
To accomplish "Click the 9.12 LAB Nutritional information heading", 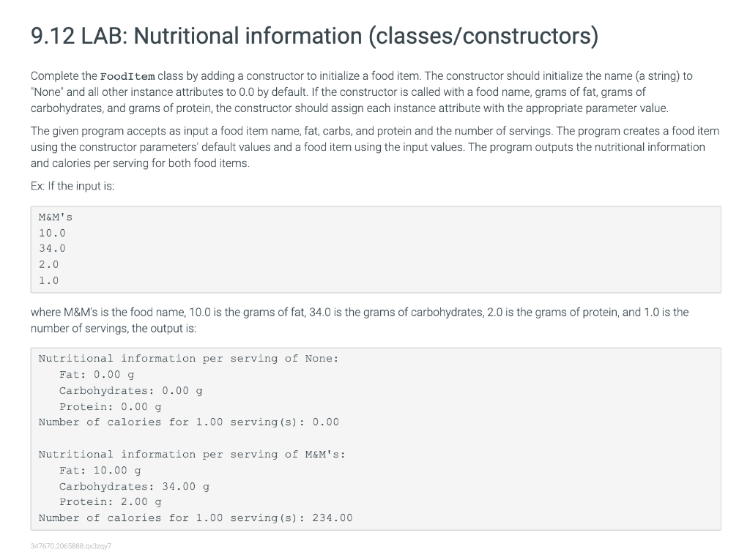I will (x=314, y=37).
